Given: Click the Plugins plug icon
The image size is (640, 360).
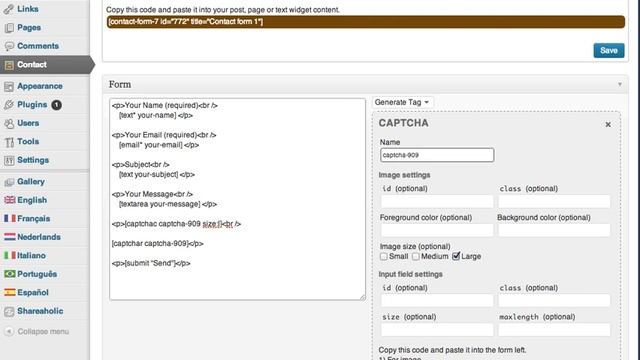Looking at the screenshot, I should [9, 105].
